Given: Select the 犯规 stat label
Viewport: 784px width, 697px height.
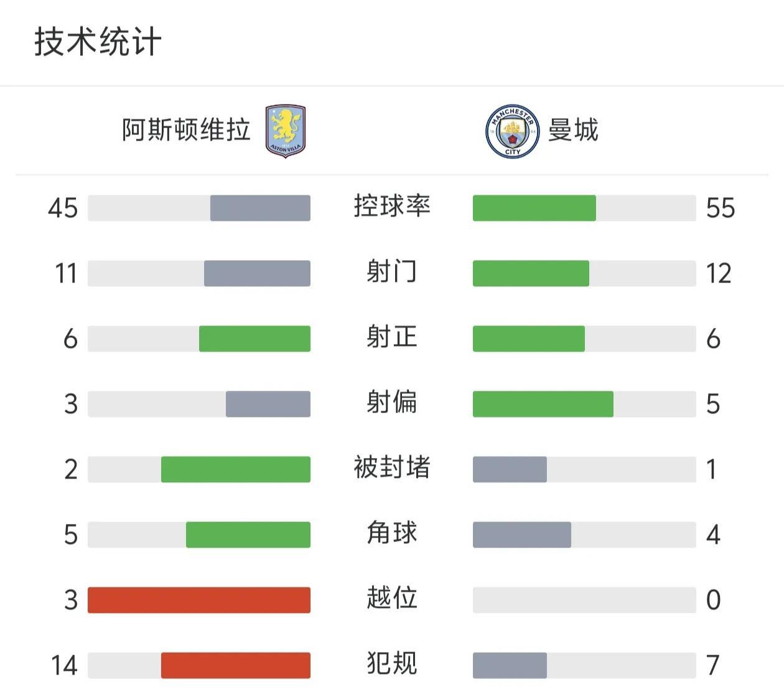Looking at the screenshot, I should [x=392, y=663].
